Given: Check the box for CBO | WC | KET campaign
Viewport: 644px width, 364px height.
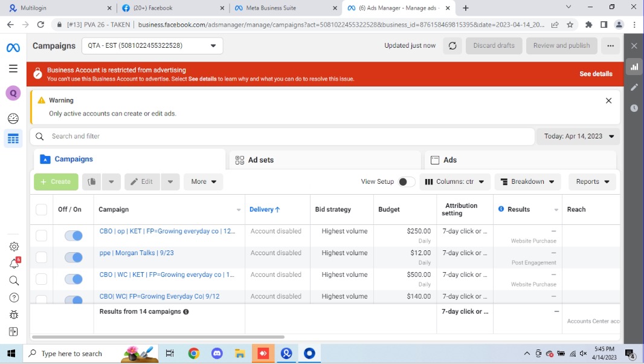Looking at the screenshot, I should point(42,279).
